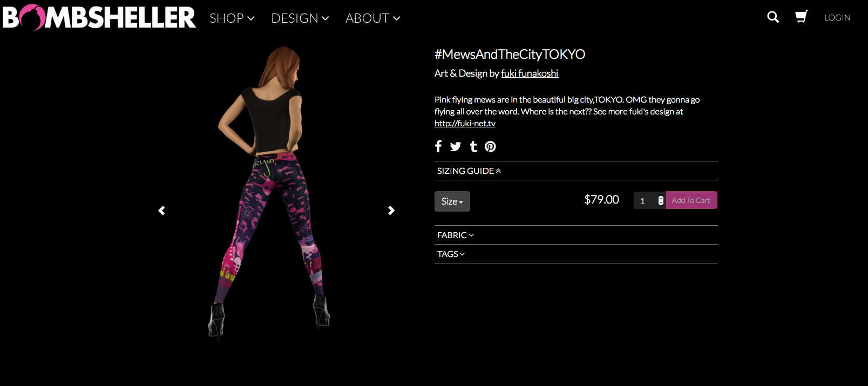Screen dimensions: 868x386
Task: Share product on Facebook
Action: (438, 146)
